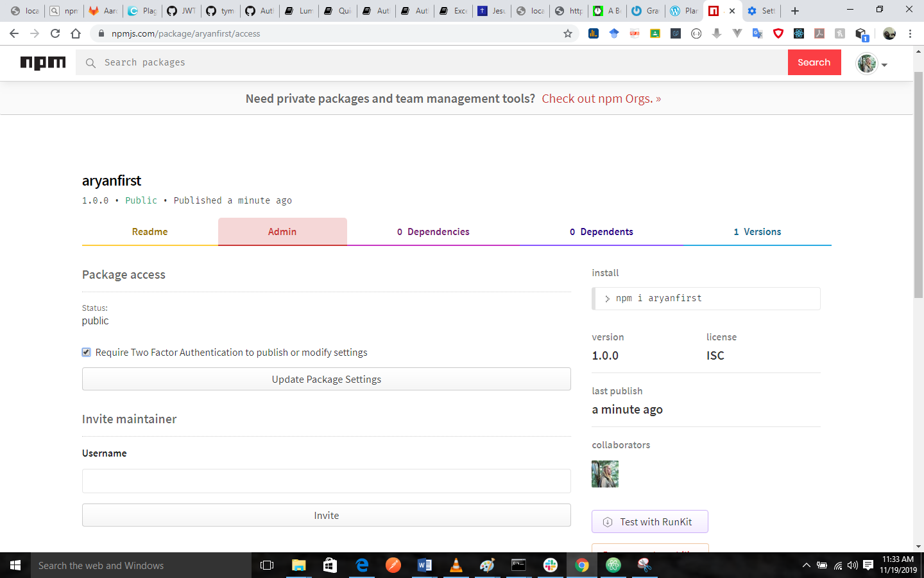Switch to the Settings browser tab
The width and height of the screenshot is (924, 578).
point(761,11)
